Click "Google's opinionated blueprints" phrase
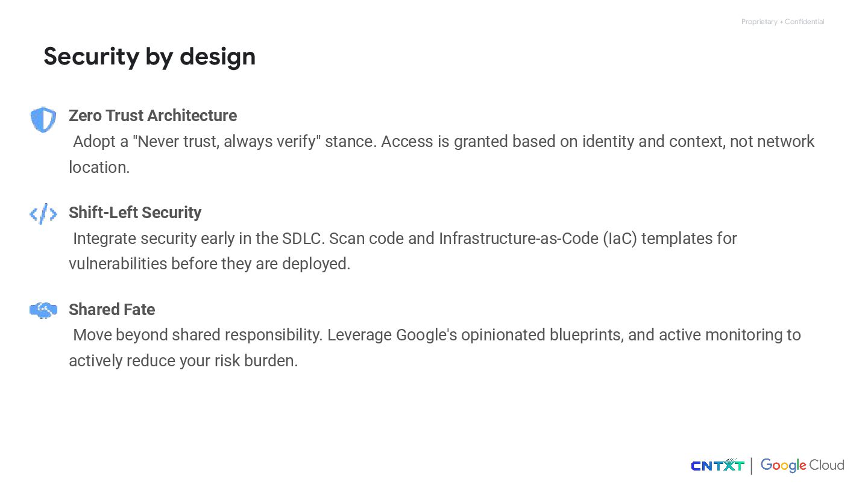The height and width of the screenshot is (488, 868). (509, 335)
